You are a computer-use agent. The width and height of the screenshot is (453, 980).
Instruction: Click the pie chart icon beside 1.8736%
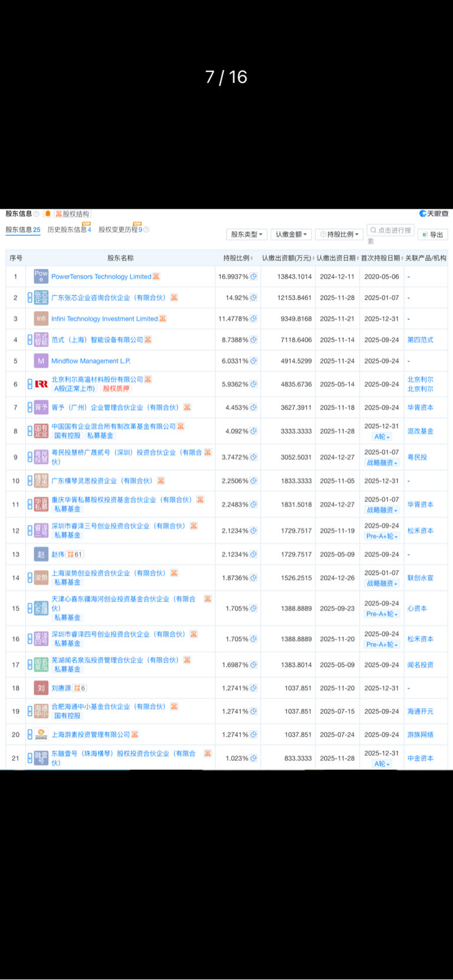tap(254, 578)
